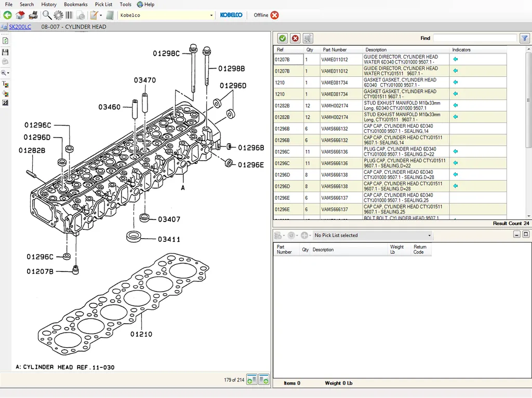Expand the No Pick List selected dropdown
The image size is (532, 398).
pyautogui.click(x=429, y=236)
